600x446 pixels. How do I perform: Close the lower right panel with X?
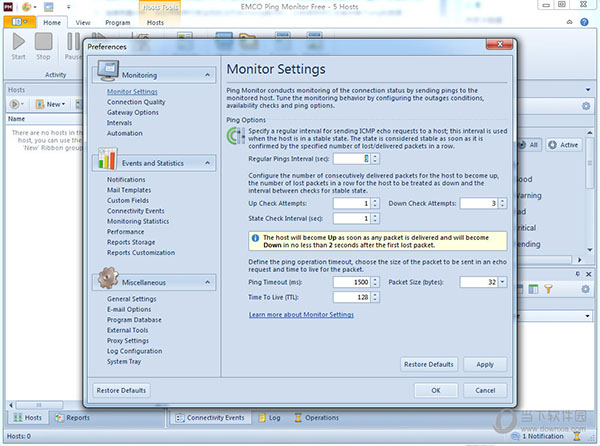click(589, 274)
